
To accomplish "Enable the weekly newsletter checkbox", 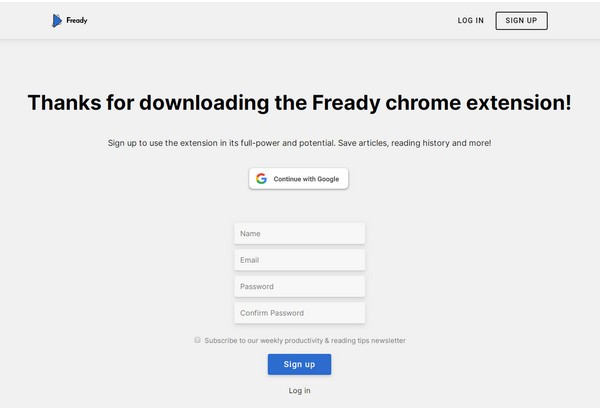I will (198, 340).
